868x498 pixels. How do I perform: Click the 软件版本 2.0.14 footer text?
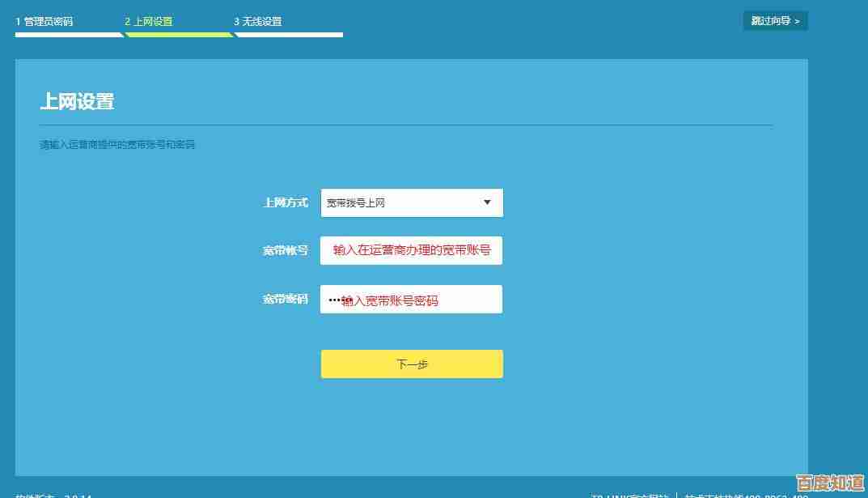point(53,495)
